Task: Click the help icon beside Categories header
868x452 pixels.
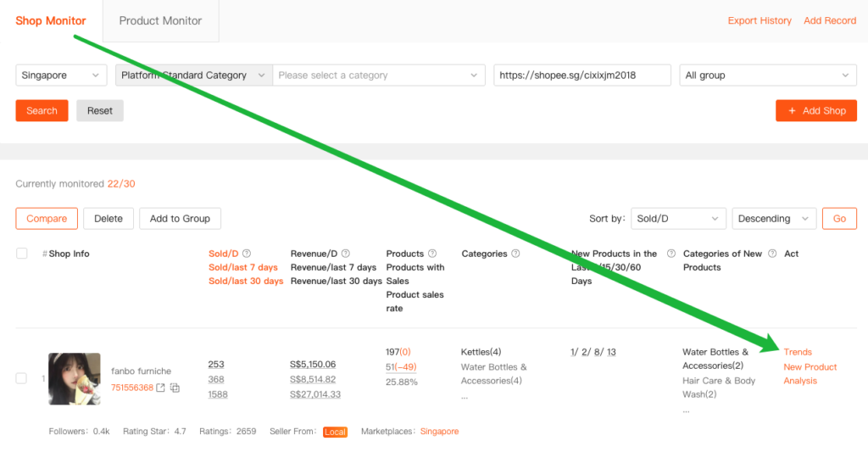Action: (516, 254)
